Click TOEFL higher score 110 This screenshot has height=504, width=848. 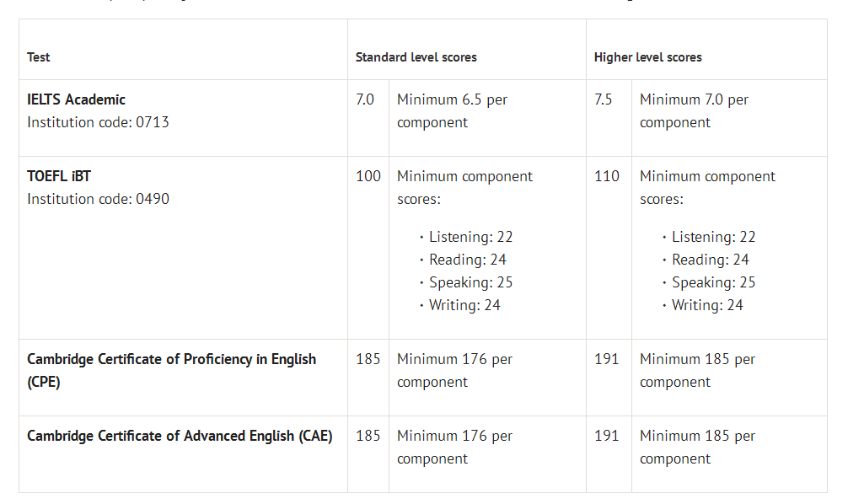point(607,176)
